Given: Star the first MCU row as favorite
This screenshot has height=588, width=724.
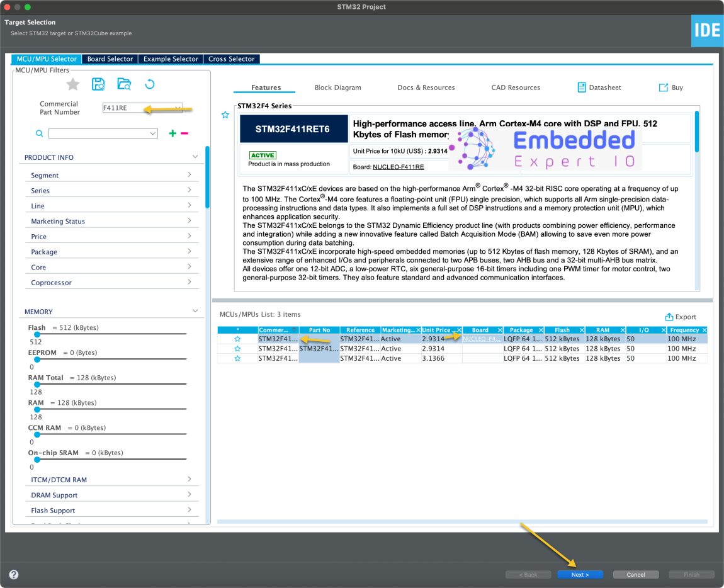Looking at the screenshot, I should coord(237,339).
